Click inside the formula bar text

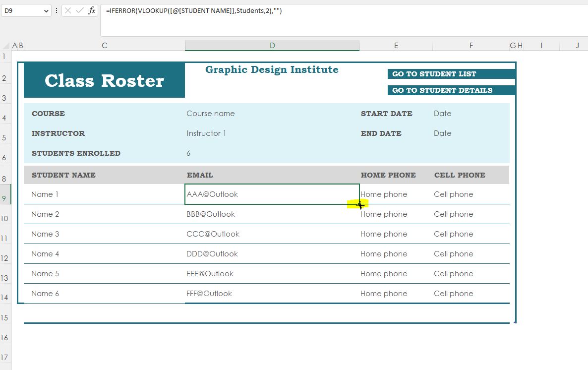[x=194, y=10]
